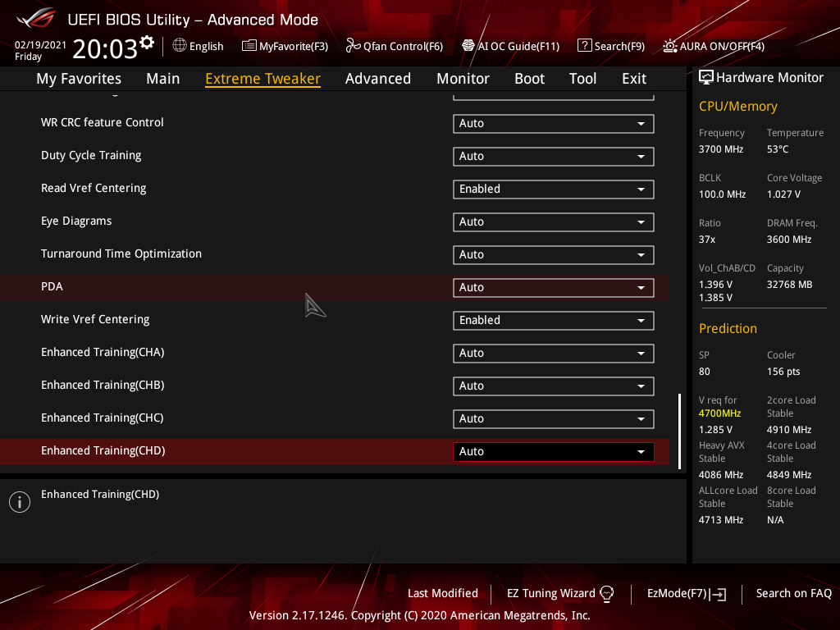
Task: Launch EZ Tuning Wizard
Action: click(x=559, y=594)
